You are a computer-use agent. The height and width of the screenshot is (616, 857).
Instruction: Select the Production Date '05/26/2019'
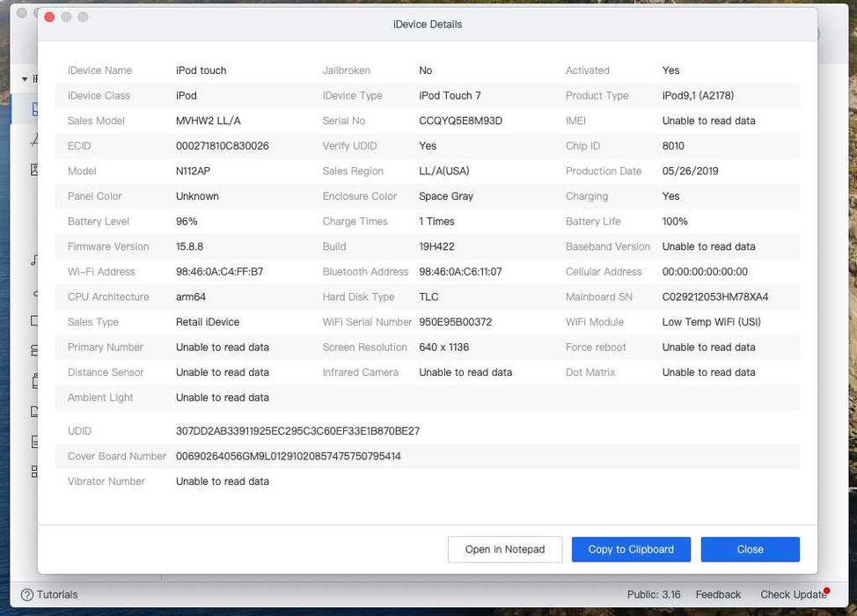click(x=691, y=171)
